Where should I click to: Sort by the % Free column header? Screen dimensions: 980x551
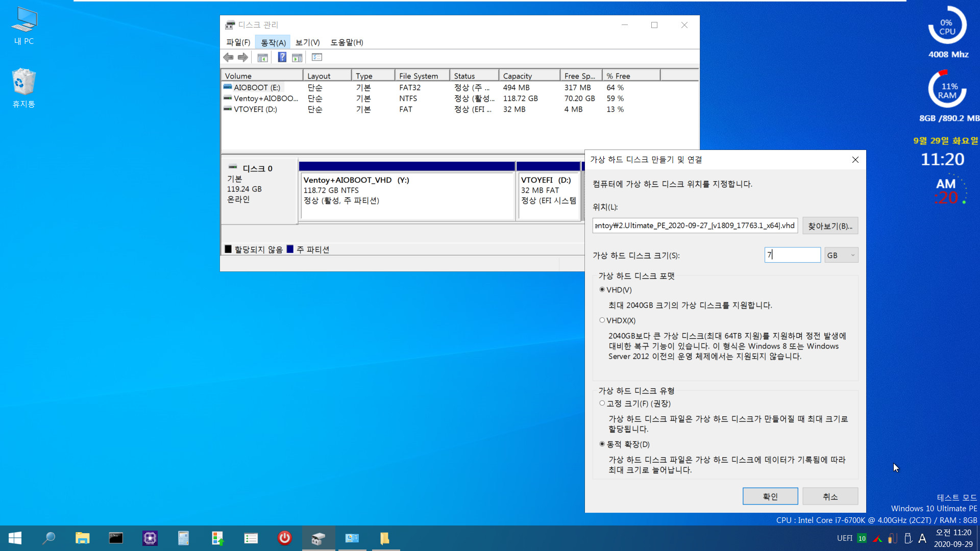click(631, 76)
